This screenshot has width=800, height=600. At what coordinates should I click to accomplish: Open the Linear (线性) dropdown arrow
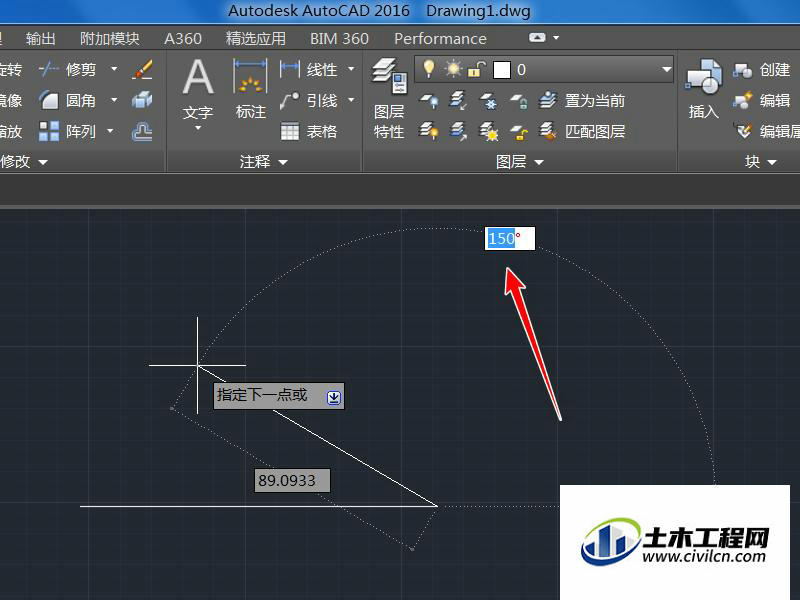tap(351, 69)
